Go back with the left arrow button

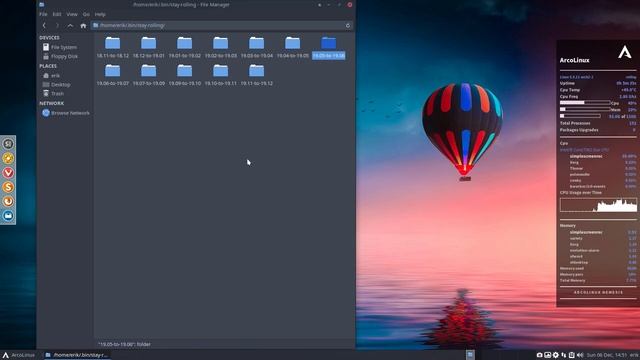[44, 25]
